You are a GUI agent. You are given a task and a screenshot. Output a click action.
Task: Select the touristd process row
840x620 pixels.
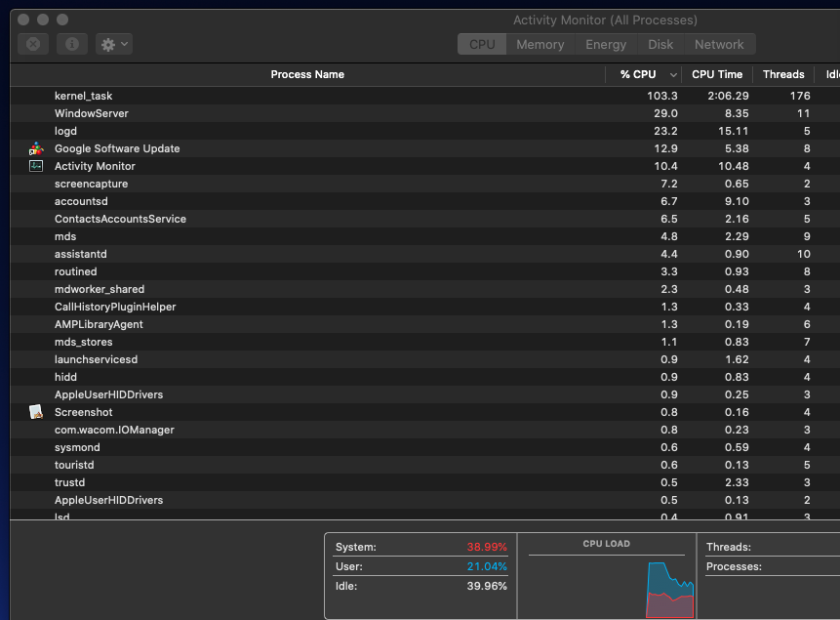click(x=424, y=465)
